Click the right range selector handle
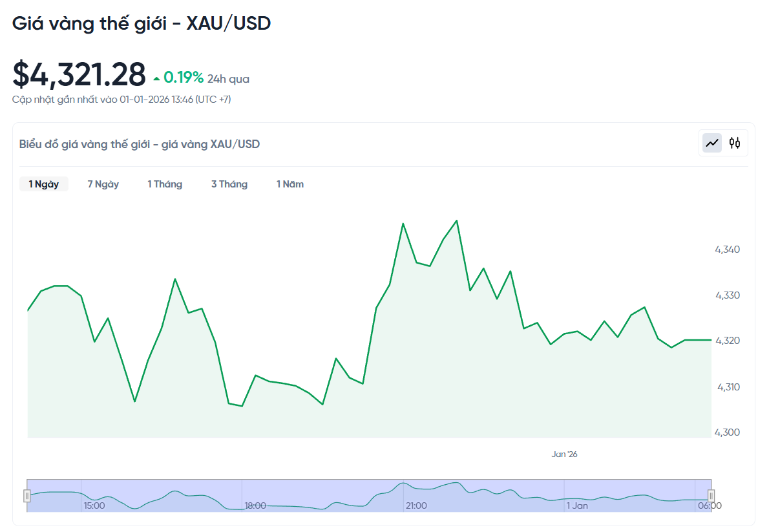 (x=711, y=495)
